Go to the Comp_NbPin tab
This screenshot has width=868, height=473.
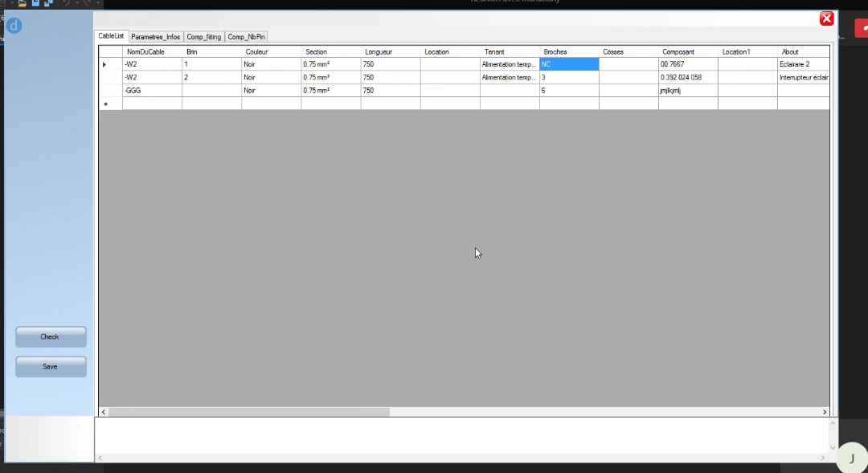coord(246,37)
